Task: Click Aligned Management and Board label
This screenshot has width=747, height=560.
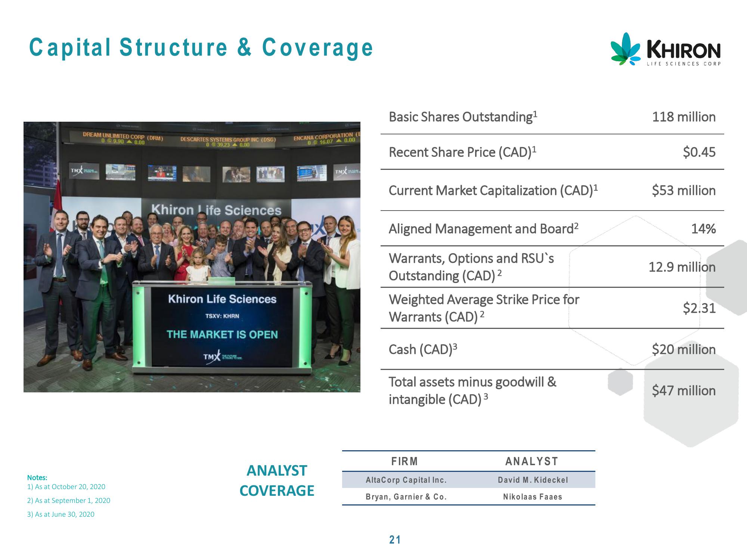Action: tap(484, 228)
